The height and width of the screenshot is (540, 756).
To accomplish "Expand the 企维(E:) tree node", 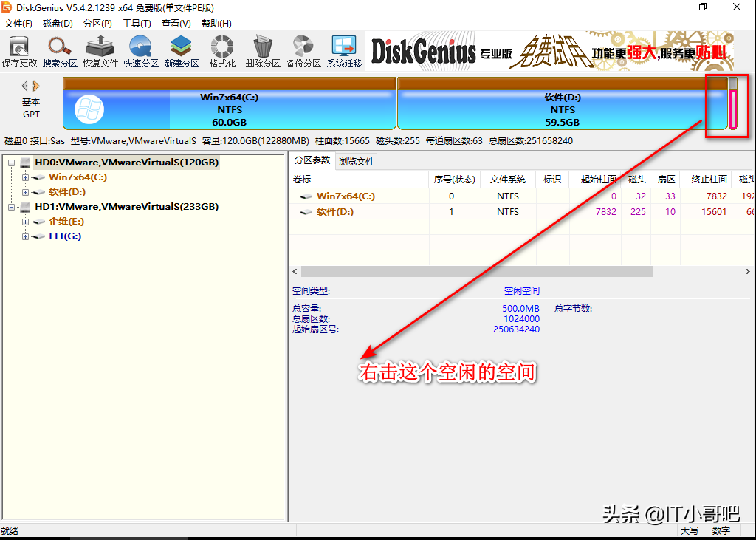I will (25, 222).
